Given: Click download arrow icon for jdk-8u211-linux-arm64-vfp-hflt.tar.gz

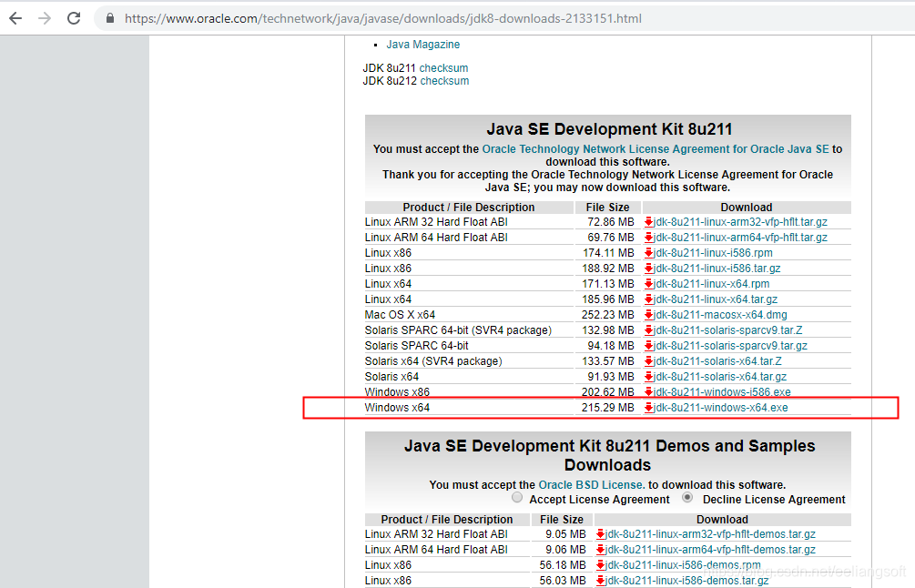Looking at the screenshot, I should (648, 238).
